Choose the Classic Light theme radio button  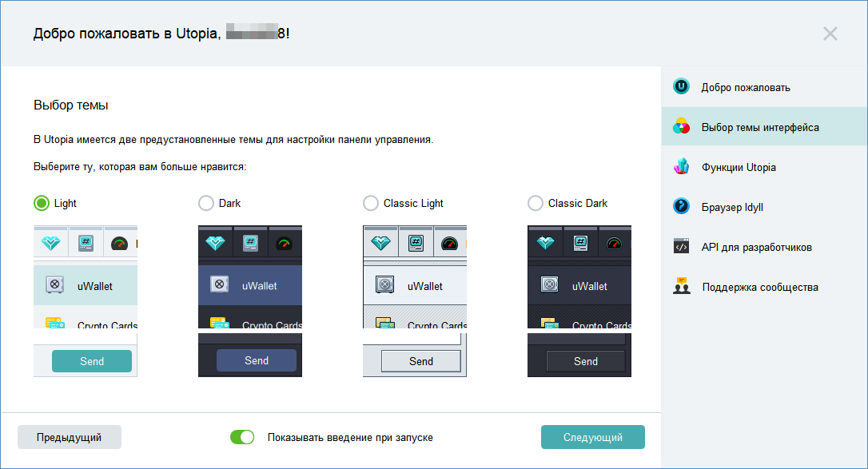pos(370,203)
